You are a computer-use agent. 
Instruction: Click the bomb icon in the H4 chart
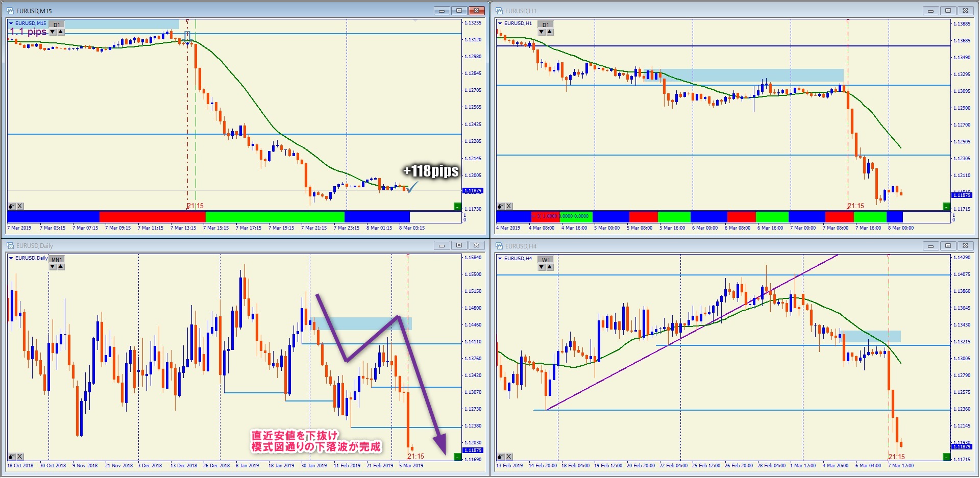[x=501, y=457]
